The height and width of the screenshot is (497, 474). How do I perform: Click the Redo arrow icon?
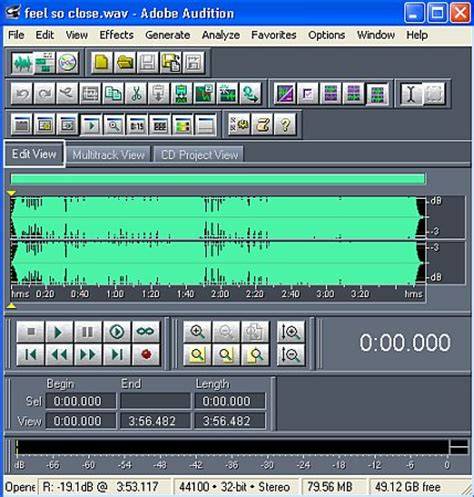[45, 94]
